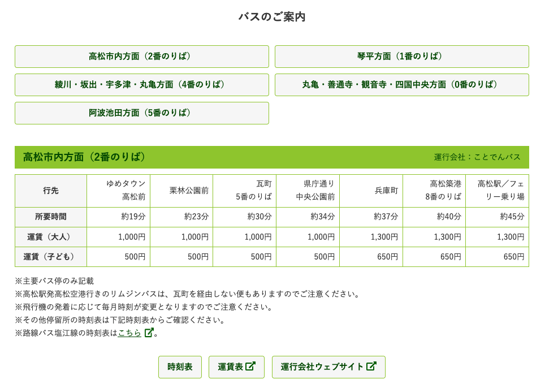Click the 運賃（子ども） row header
The width and height of the screenshot is (545, 392).
point(51,257)
